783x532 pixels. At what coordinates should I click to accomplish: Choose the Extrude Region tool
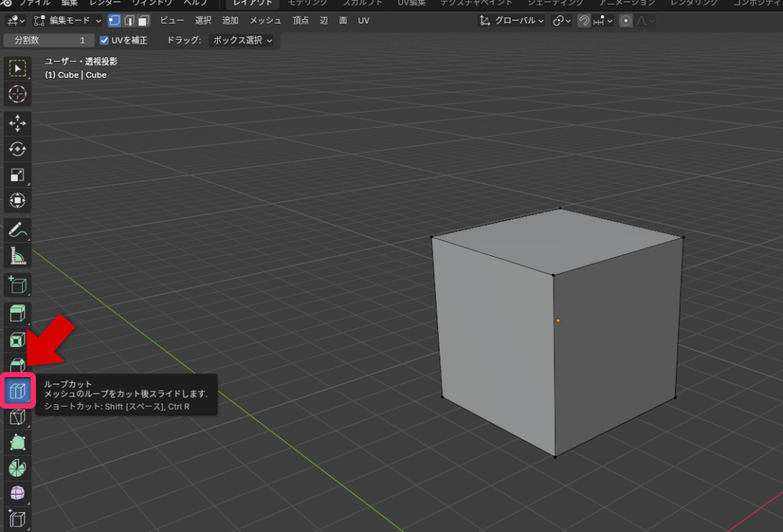point(18,313)
